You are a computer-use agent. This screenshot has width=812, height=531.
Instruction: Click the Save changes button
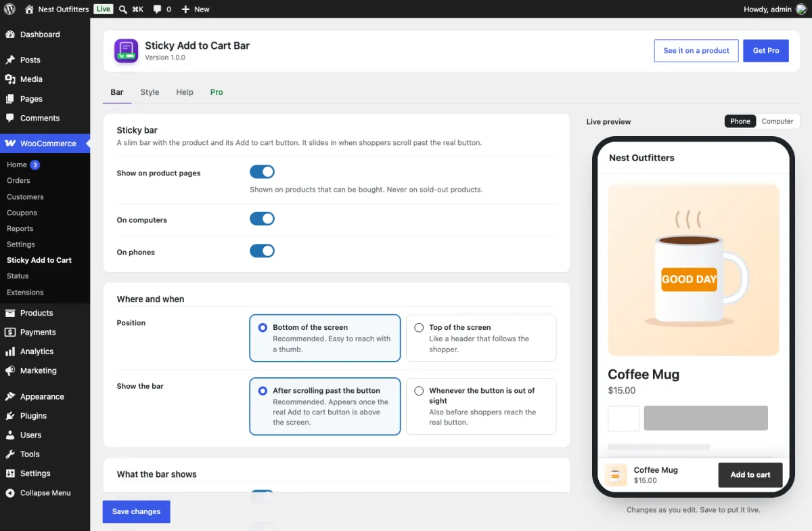pos(136,511)
